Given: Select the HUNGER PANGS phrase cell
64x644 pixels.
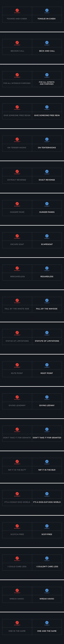Looking at the screenshot, I should coord(47,212).
